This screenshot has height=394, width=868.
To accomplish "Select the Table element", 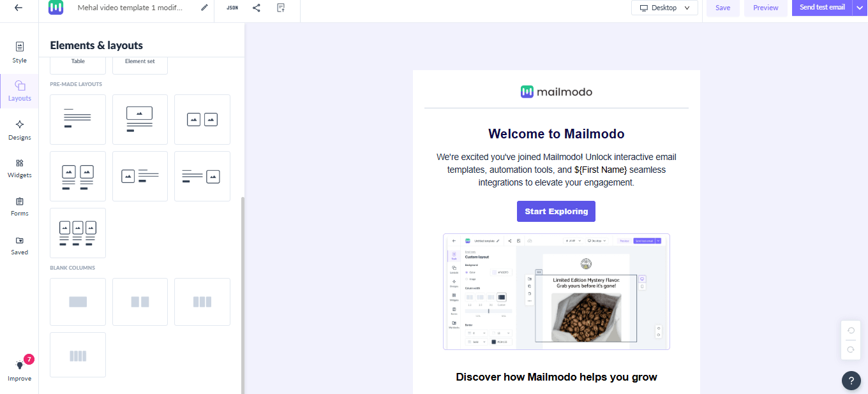I will 78,64.
